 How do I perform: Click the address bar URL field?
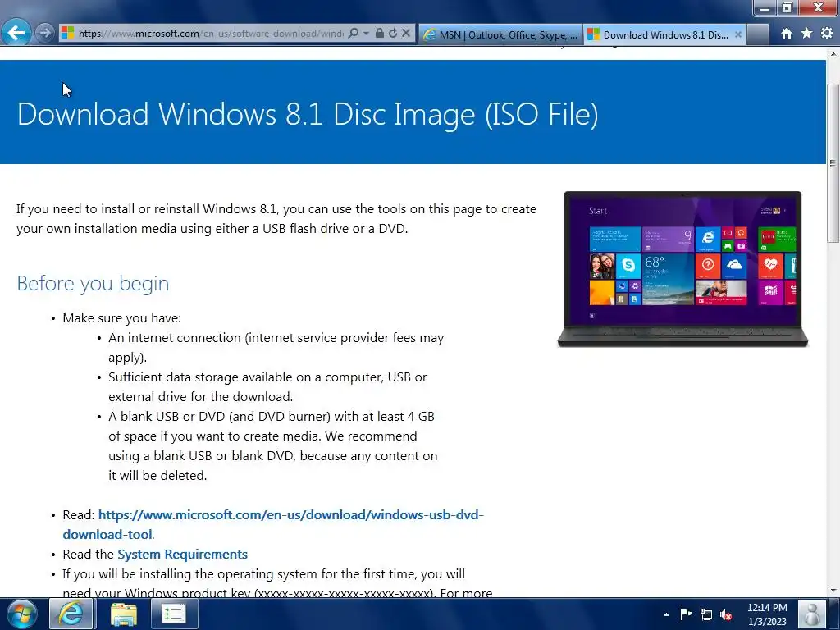[x=211, y=33]
